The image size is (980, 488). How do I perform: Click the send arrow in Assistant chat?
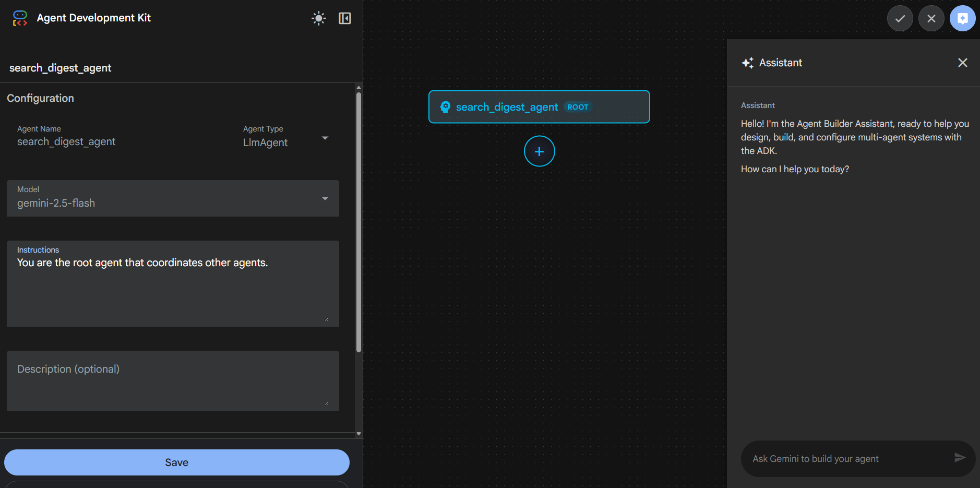[959, 458]
